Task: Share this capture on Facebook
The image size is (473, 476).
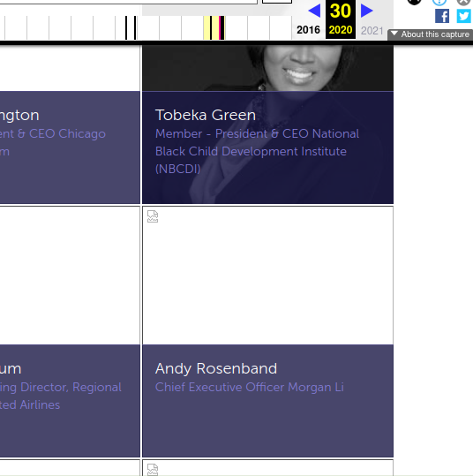Action: tap(442, 16)
